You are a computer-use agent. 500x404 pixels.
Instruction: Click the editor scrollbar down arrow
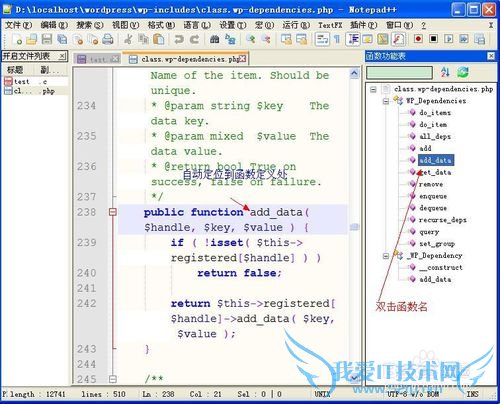pyautogui.click(x=354, y=378)
